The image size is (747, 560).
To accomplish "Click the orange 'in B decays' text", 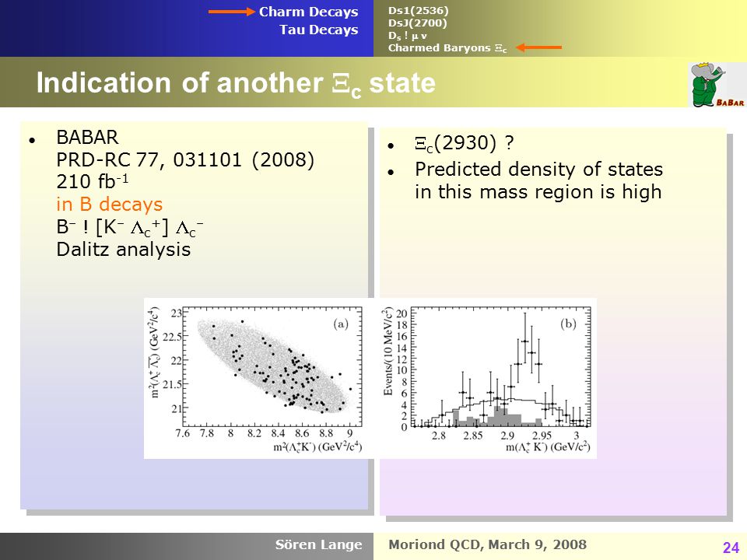I will click(110, 205).
